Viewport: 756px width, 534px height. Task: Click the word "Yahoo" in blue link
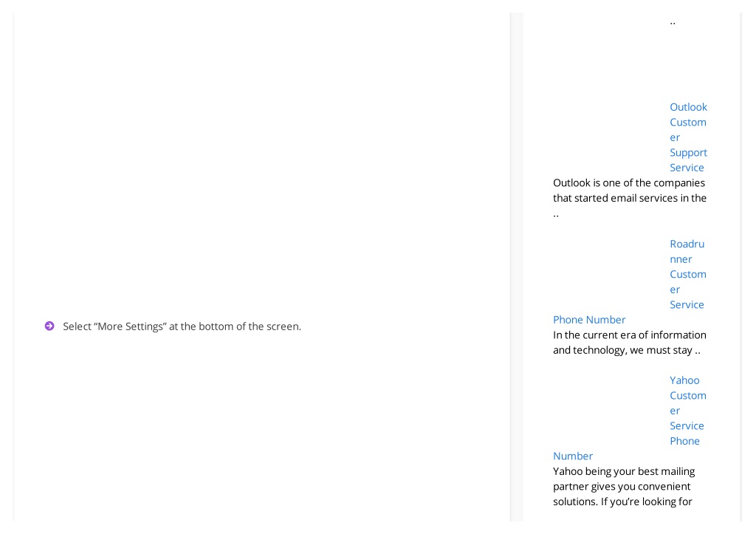tap(684, 380)
